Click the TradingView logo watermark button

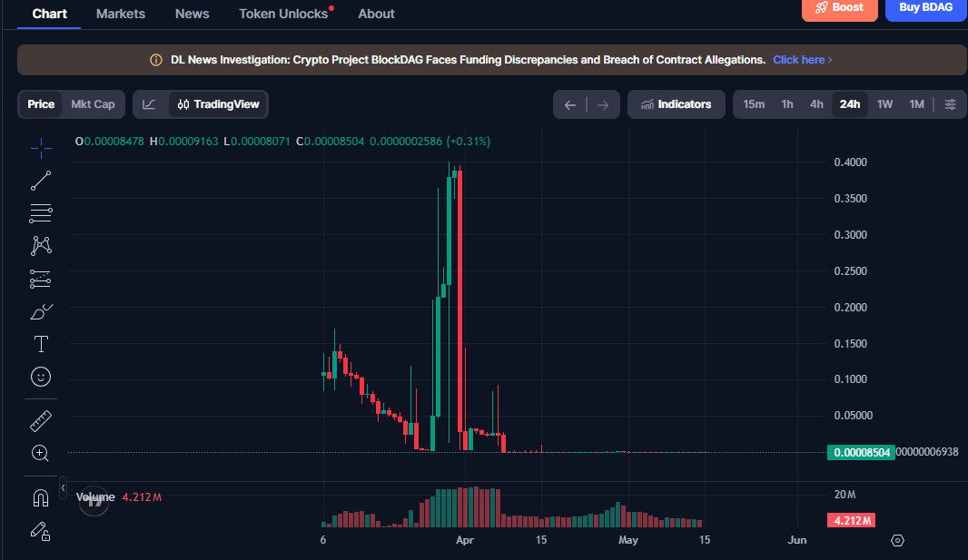tap(94, 501)
